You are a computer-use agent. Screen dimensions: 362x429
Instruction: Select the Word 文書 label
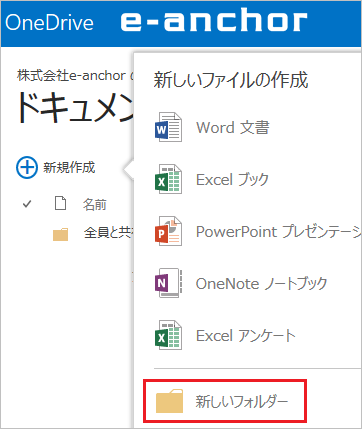click(233, 127)
